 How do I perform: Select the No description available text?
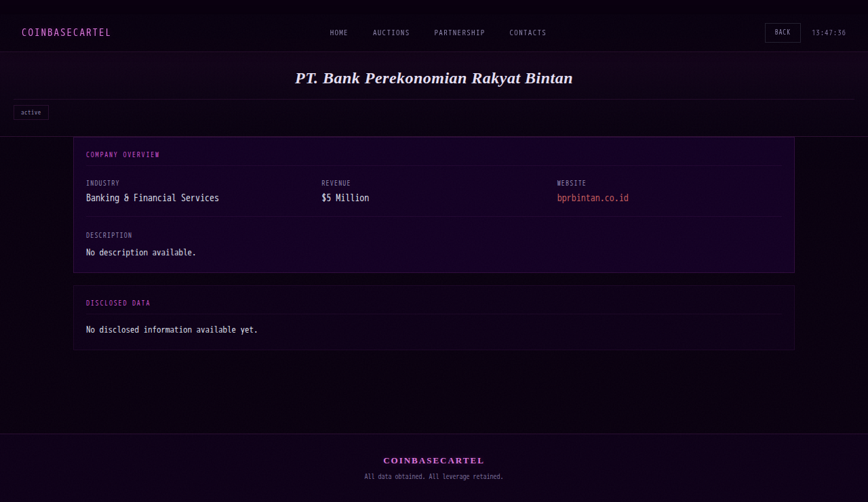tap(141, 252)
